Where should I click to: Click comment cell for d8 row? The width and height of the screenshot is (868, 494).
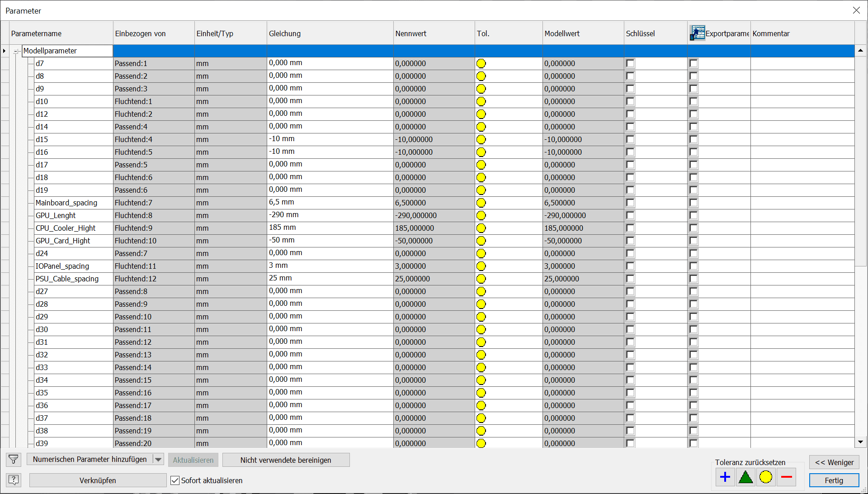802,76
